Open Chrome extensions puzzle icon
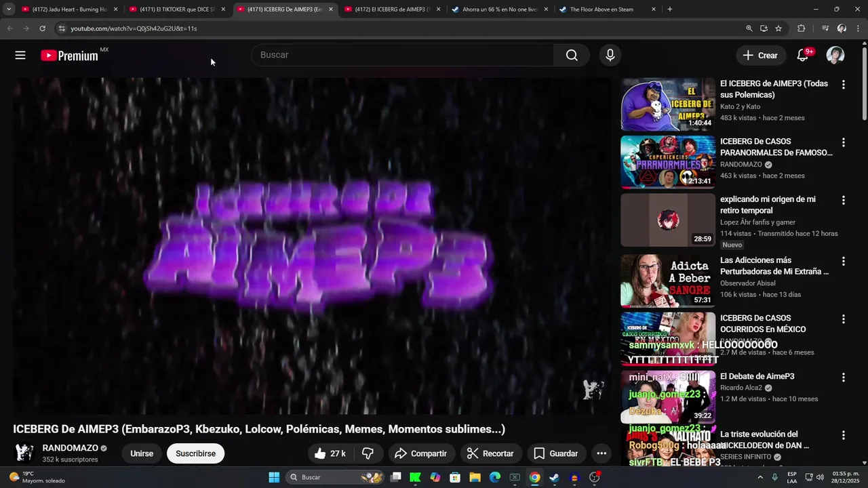The image size is (868, 488). 802,28
